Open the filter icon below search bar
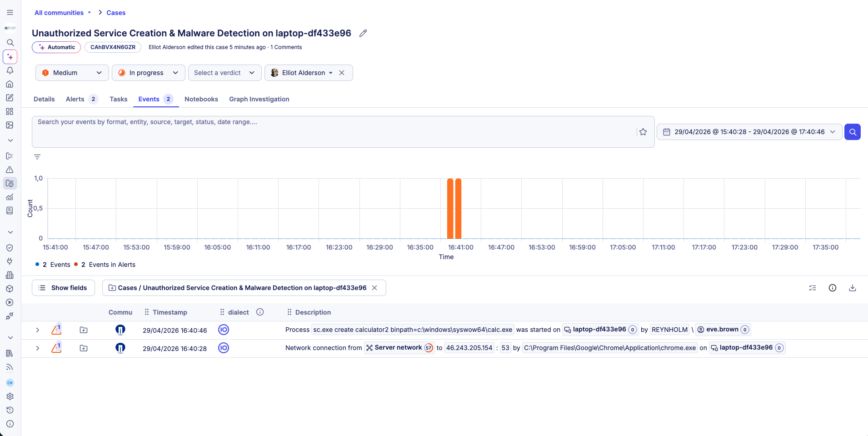This screenshot has height=436, width=868. (37, 157)
